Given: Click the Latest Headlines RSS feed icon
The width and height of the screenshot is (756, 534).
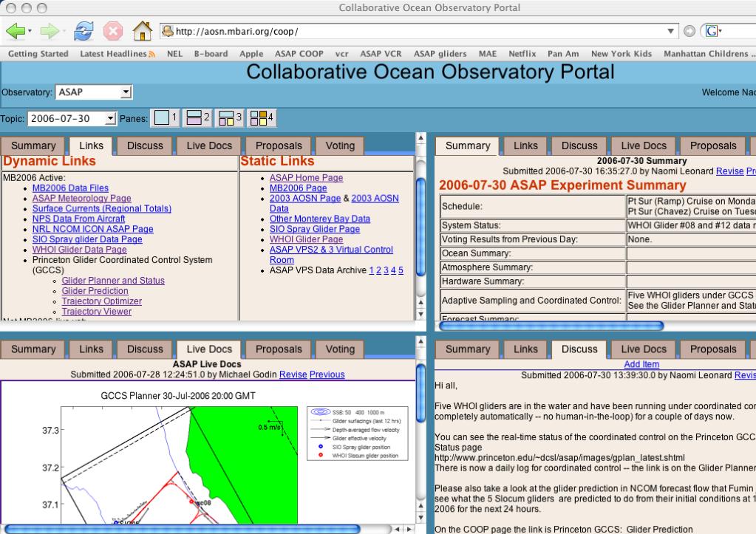Looking at the screenshot, I should pos(152,55).
